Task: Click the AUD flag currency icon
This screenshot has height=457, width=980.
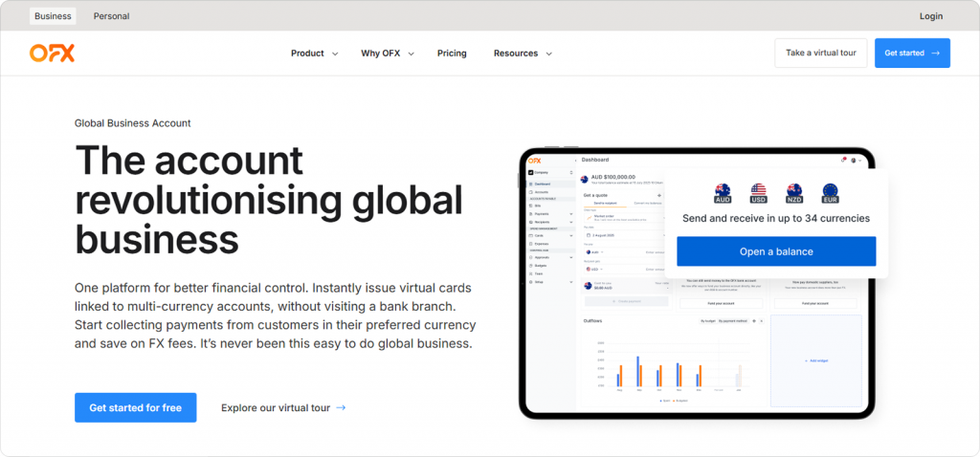Action: (723, 191)
